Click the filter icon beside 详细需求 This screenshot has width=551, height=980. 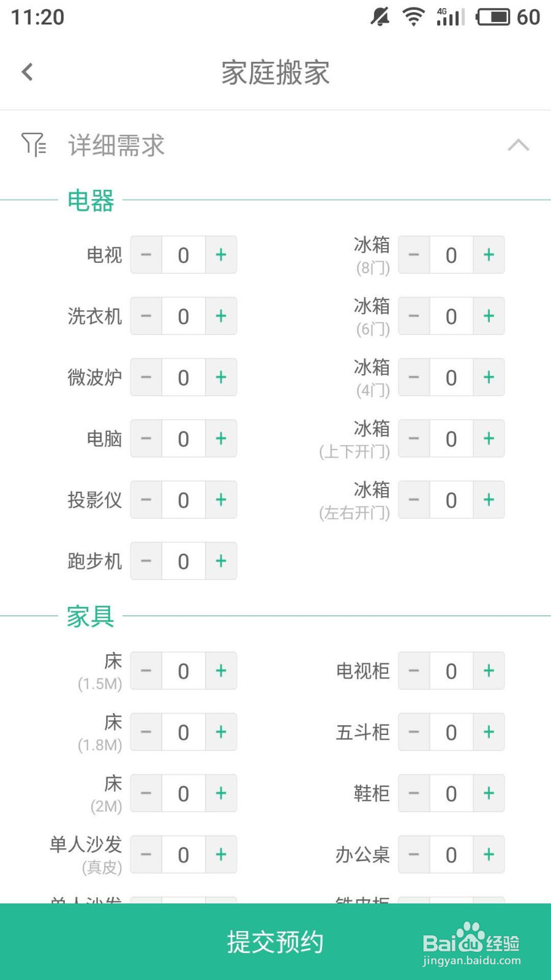34,145
